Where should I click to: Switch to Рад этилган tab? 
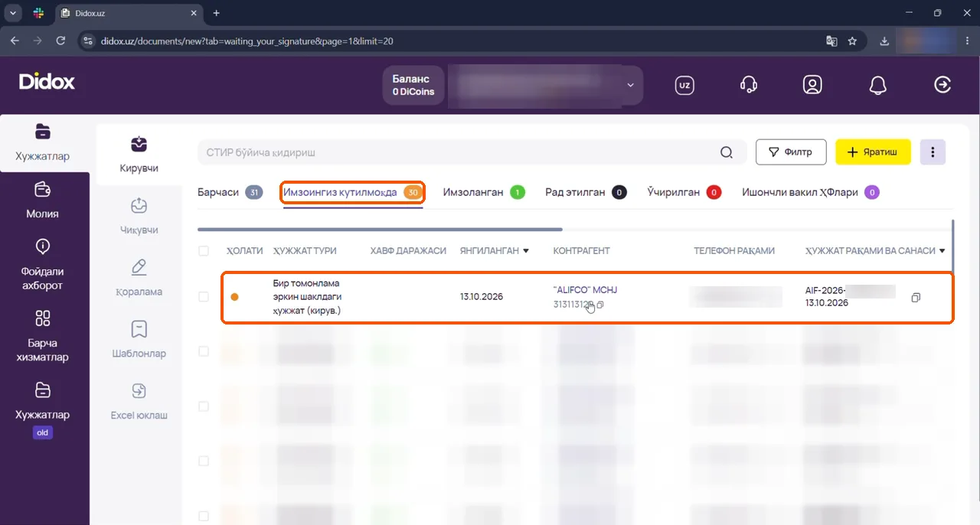[586, 192]
